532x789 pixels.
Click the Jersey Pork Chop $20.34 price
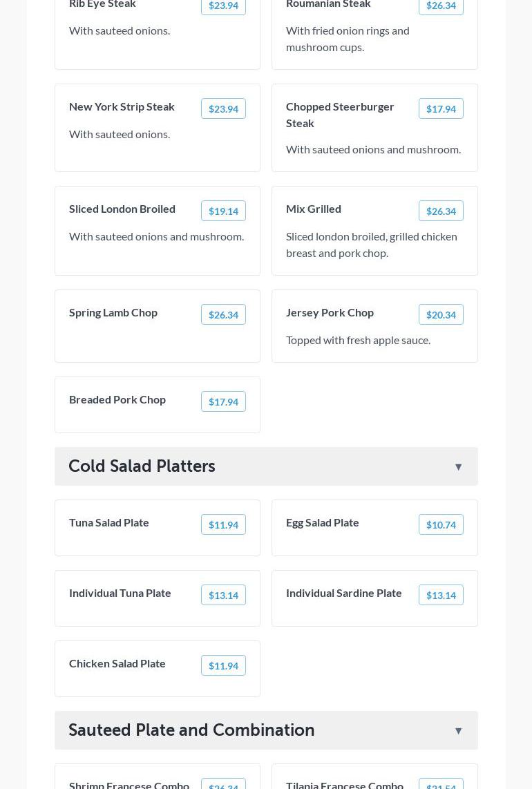click(x=441, y=315)
